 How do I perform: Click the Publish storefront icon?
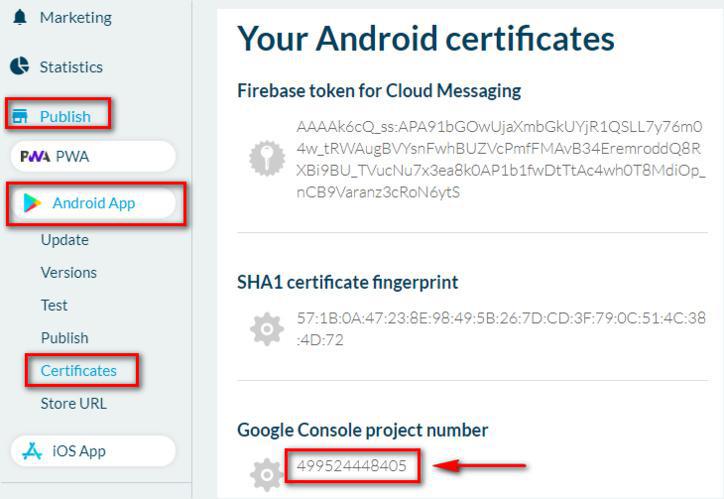pos(19,117)
